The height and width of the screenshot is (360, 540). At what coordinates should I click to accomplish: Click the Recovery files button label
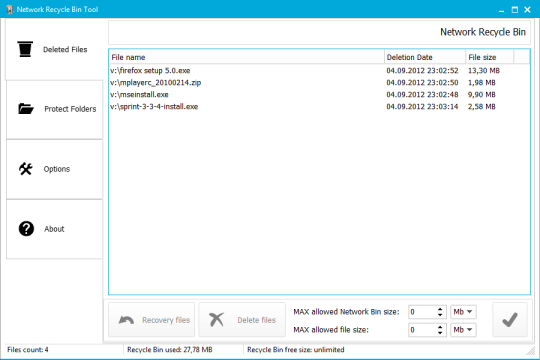166,320
